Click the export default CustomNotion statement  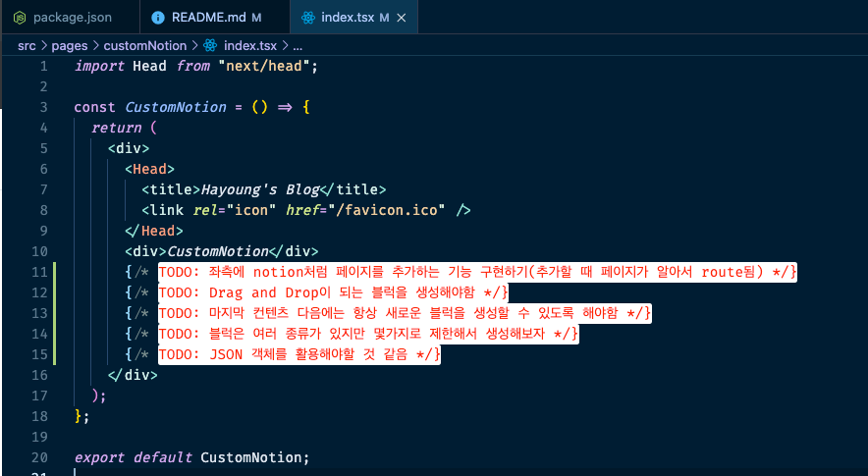pos(192,457)
